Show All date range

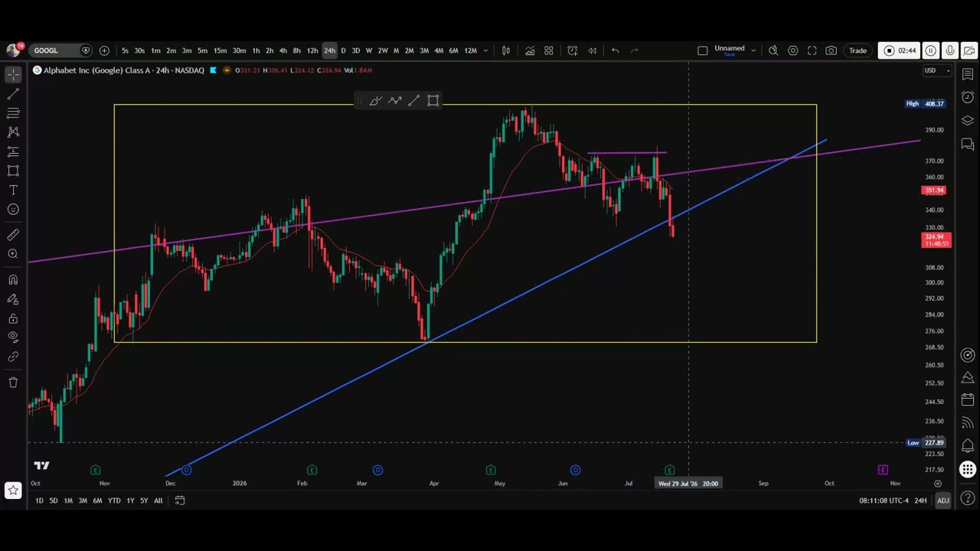coord(158,500)
